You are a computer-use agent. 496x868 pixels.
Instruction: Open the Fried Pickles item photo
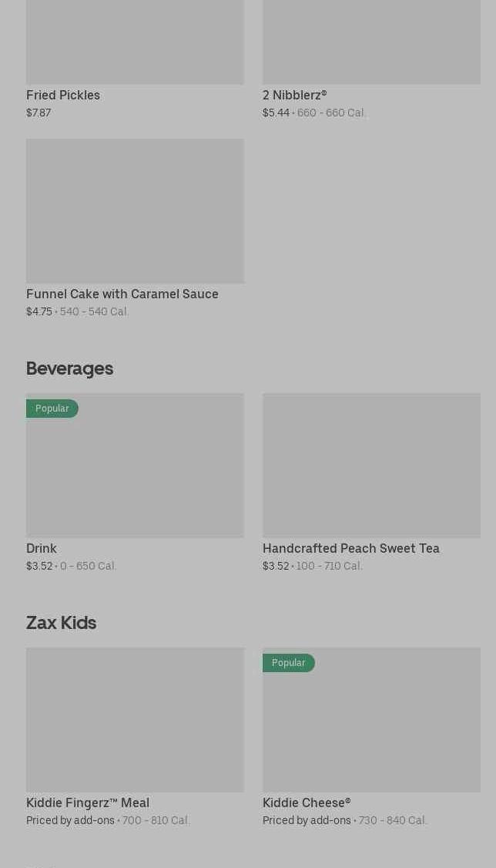click(135, 42)
